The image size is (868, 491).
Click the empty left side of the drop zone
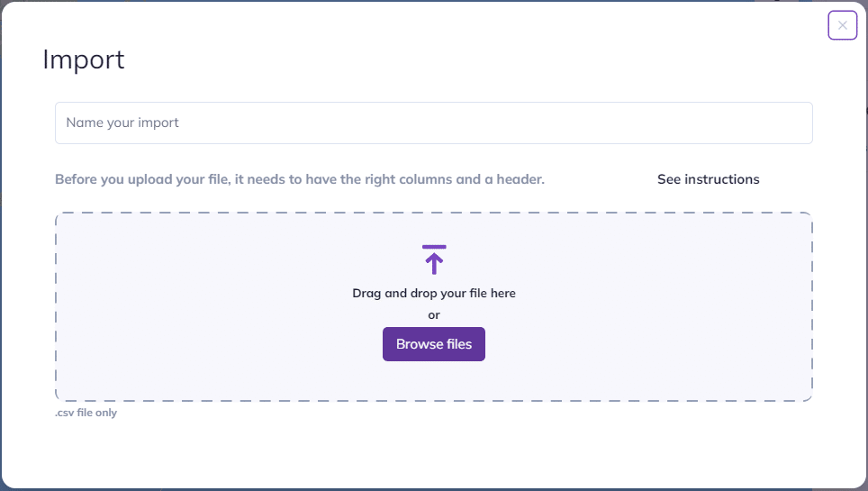[x=194, y=306]
